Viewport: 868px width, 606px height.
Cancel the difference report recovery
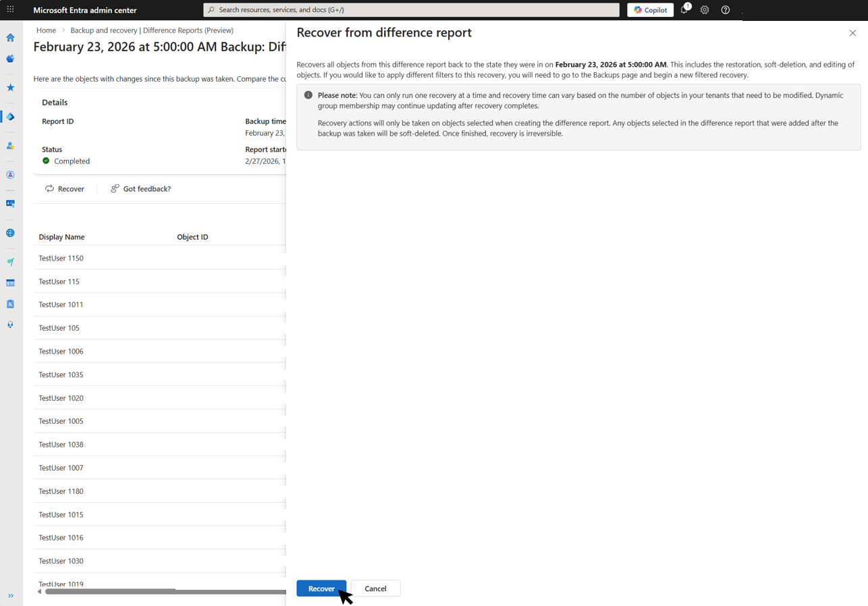375,588
